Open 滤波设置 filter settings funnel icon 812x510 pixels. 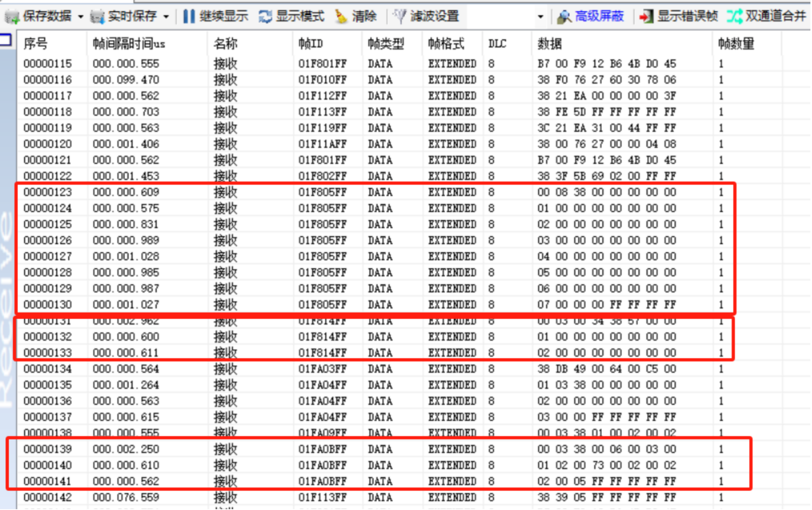[x=400, y=16]
